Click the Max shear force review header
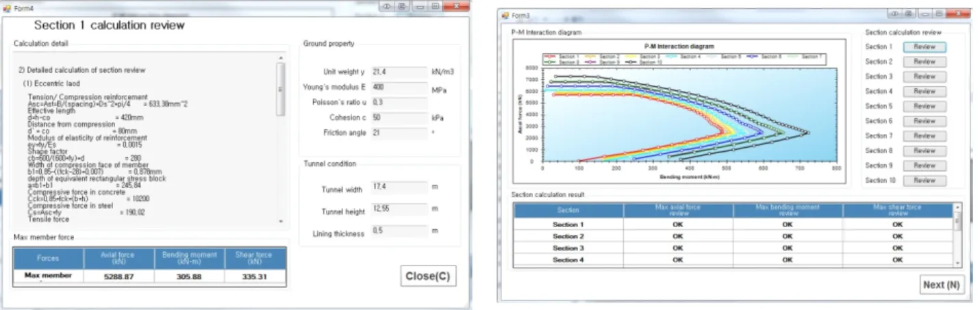Image resolution: width=980 pixels, height=310 pixels. [x=898, y=210]
